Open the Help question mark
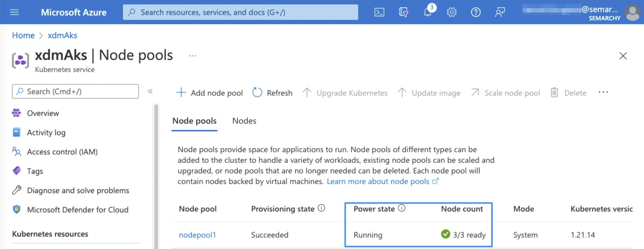The height and width of the screenshot is (249, 644). [475, 12]
